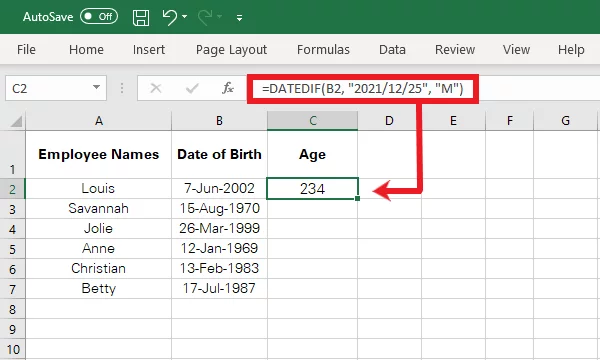Select column F header
Image resolution: width=600 pixels, height=360 pixels.
pos(509,121)
